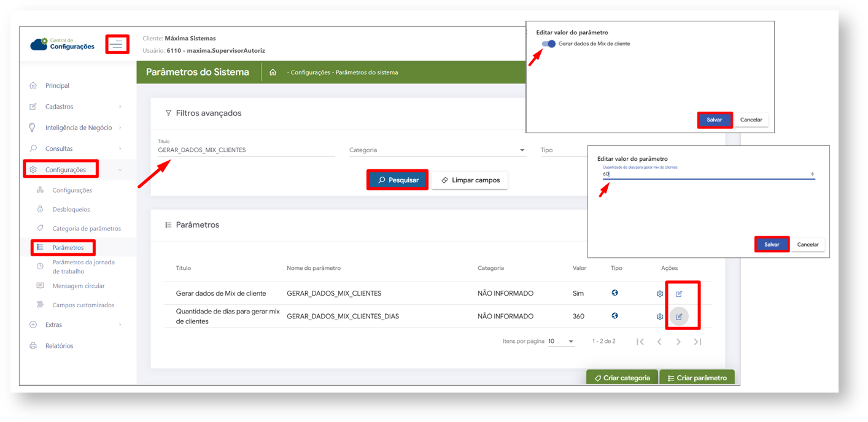The image size is (868, 422).
Task: Click globe type icon in first parameter row
Action: [615, 293]
